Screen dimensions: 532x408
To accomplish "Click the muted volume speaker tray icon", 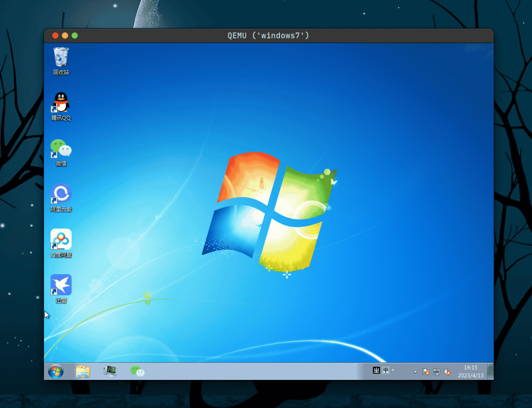I will [x=447, y=372].
